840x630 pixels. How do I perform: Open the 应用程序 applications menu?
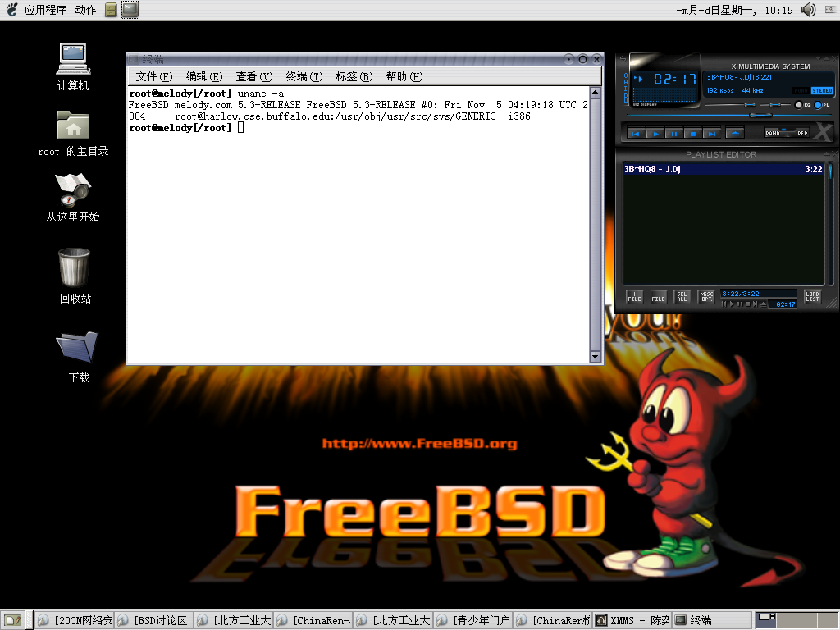click(x=45, y=10)
